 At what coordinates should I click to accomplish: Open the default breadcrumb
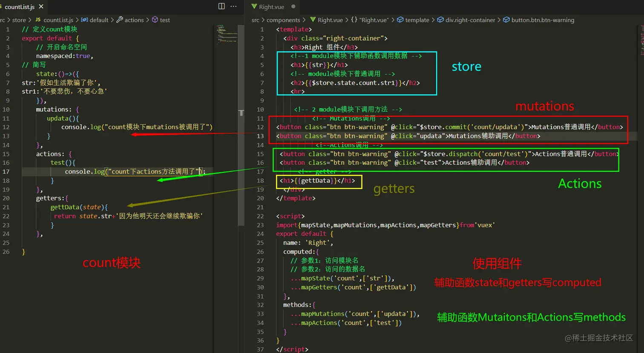99,20
